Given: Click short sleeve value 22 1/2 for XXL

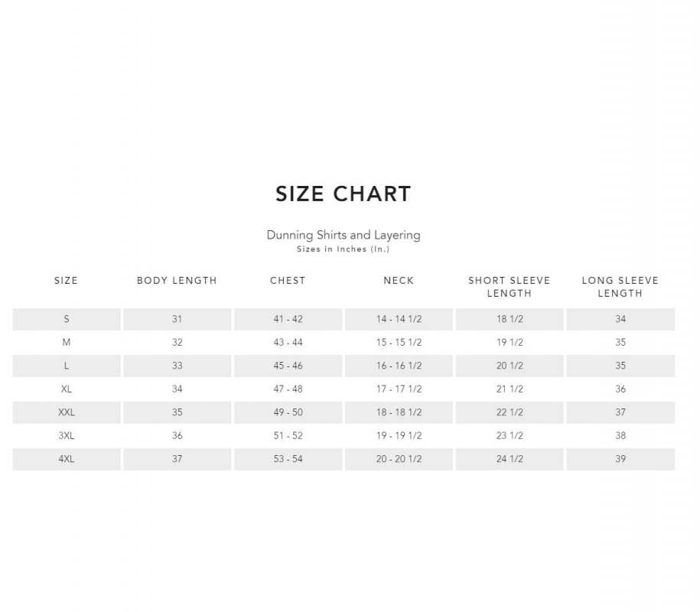Looking at the screenshot, I should (x=510, y=412).
